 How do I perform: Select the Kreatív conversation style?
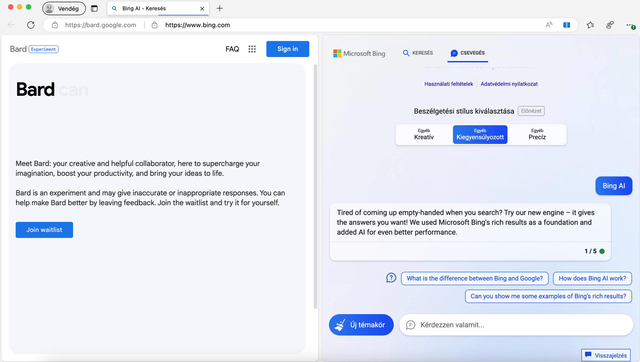tap(424, 135)
